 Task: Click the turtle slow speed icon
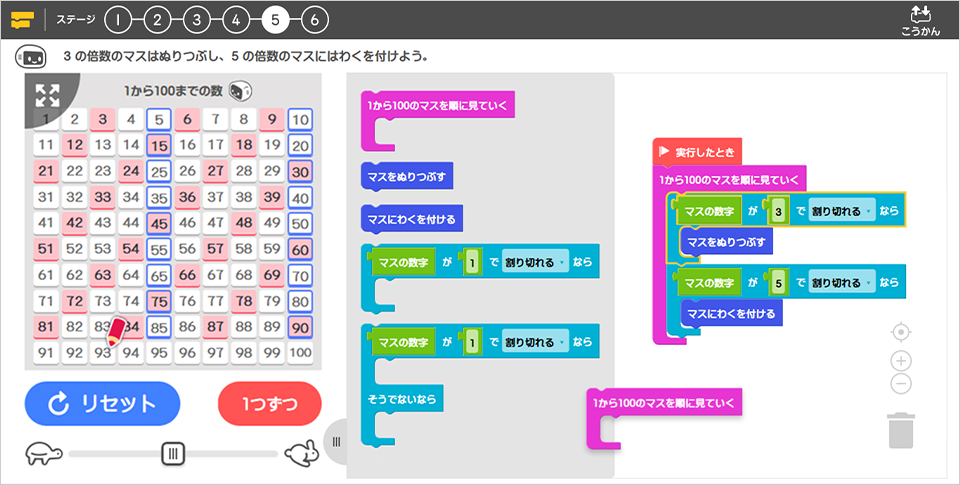44,453
